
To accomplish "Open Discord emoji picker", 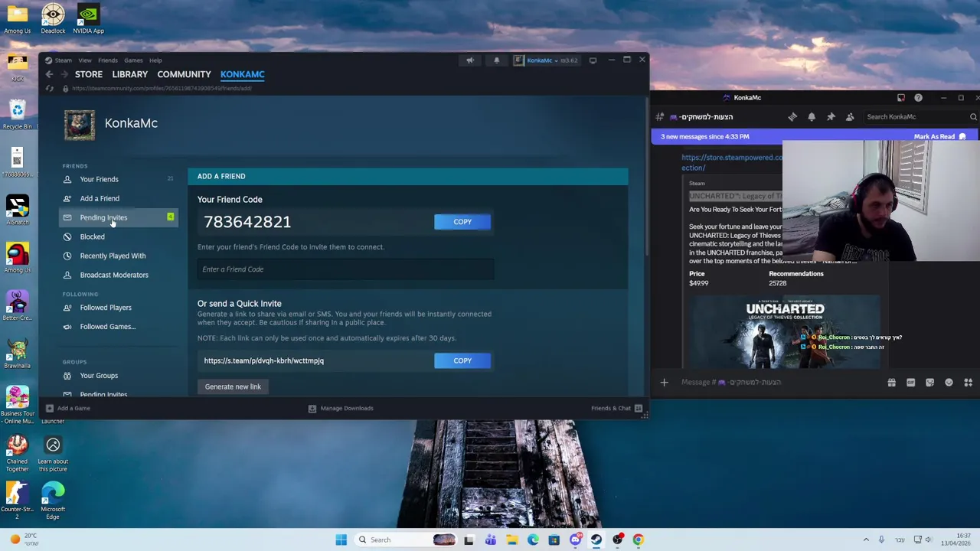I will tap(949, 382).
